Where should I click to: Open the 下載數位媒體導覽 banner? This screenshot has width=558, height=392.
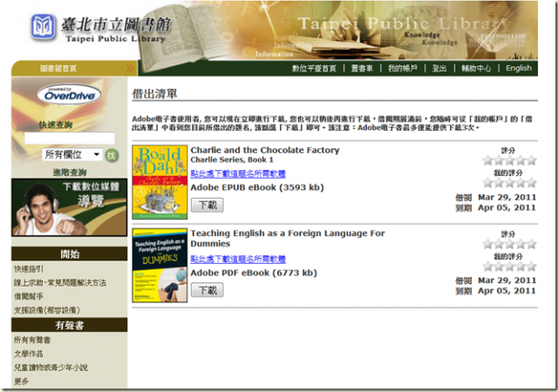click(70, 207)
